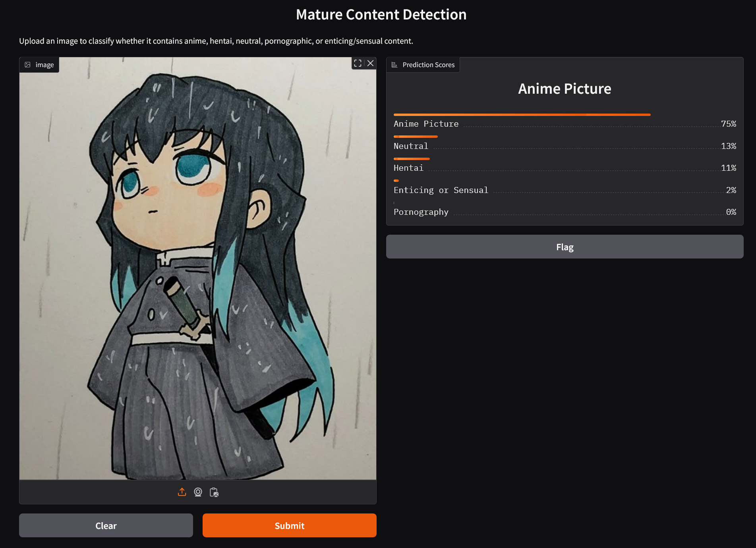Paste an image from clipboard icon
Viewport: 756px width, 548px height.
[214, 492]
